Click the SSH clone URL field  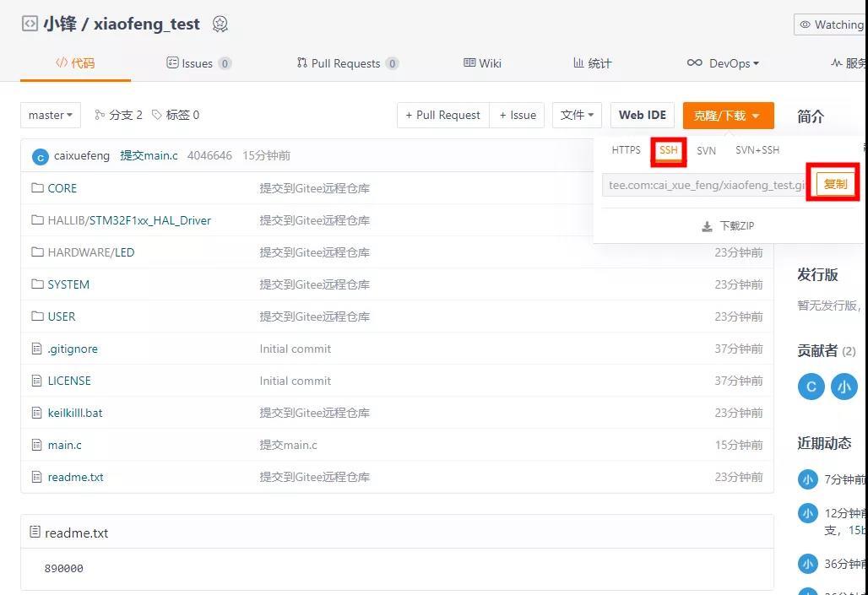coord(703,185)
